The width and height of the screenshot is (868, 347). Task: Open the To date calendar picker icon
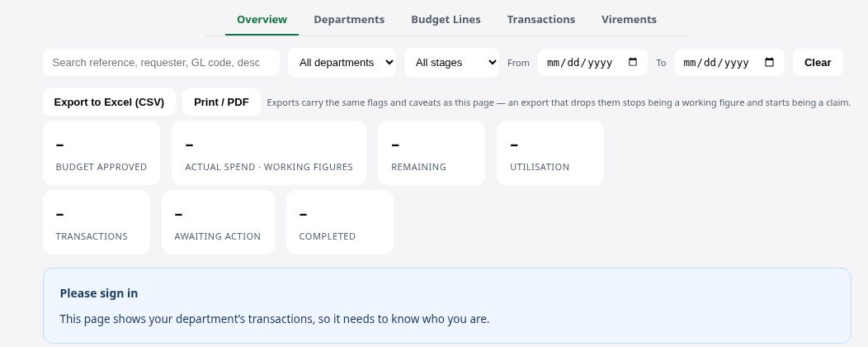tap(770, 62)
